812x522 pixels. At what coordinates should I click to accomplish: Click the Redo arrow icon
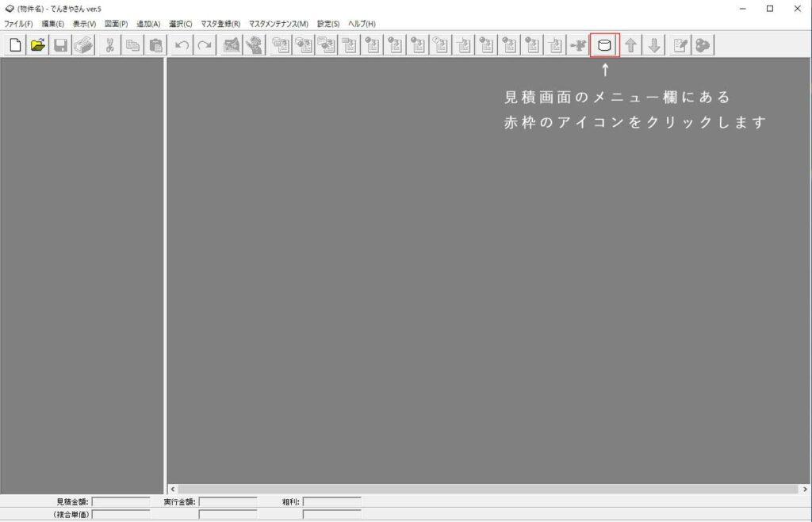pos(205,45)
